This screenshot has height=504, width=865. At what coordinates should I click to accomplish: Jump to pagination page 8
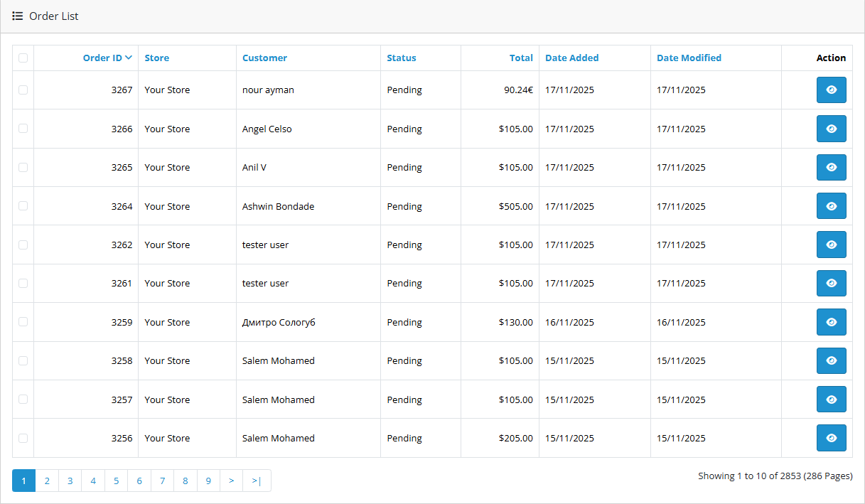186,481
